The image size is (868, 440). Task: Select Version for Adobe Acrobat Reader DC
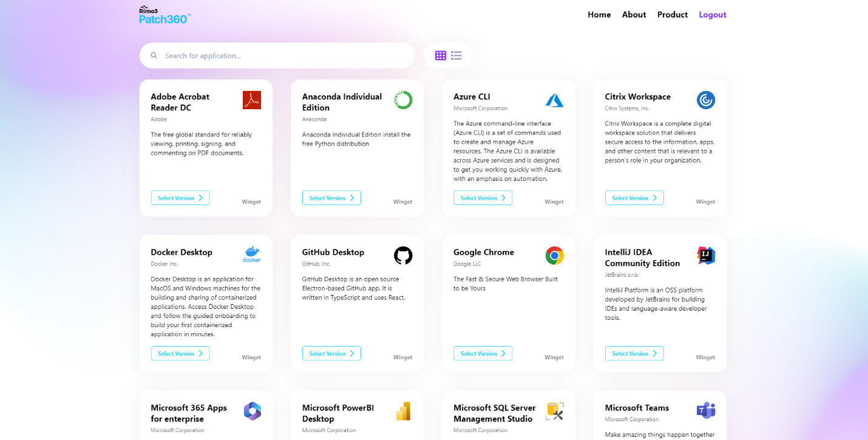click(180, 198)
